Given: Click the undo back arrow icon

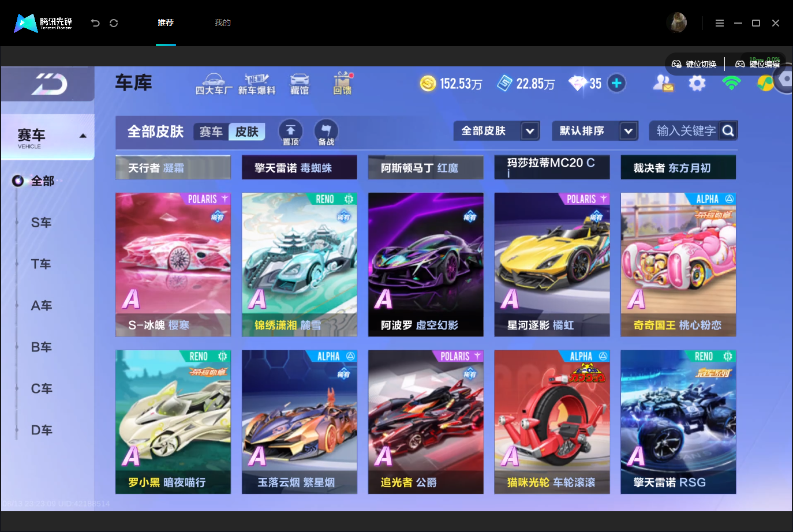Looking at the screenshot, I should point(95,23).
